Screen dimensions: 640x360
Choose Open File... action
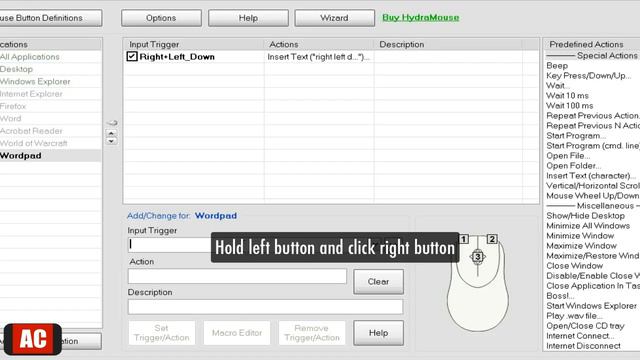(568, 156)
